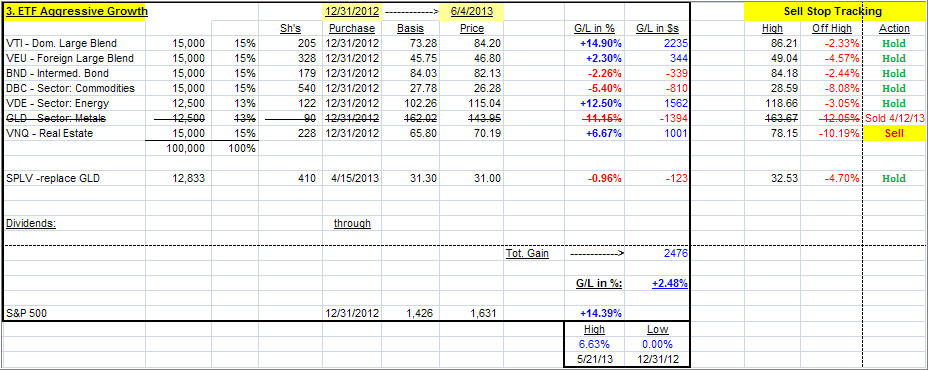Viewport: 928px width, 370px height.
Task: Select the 'Sh's' column header
Action: pos(291,28)
